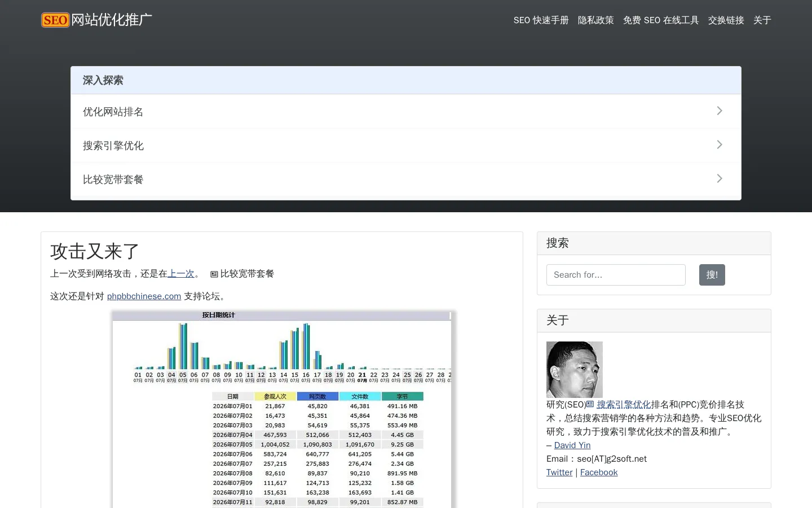Viewport: 812px width, 508px height.
Task: Click the email text seo[AT]g2soft.net
Action: (612, 459)
